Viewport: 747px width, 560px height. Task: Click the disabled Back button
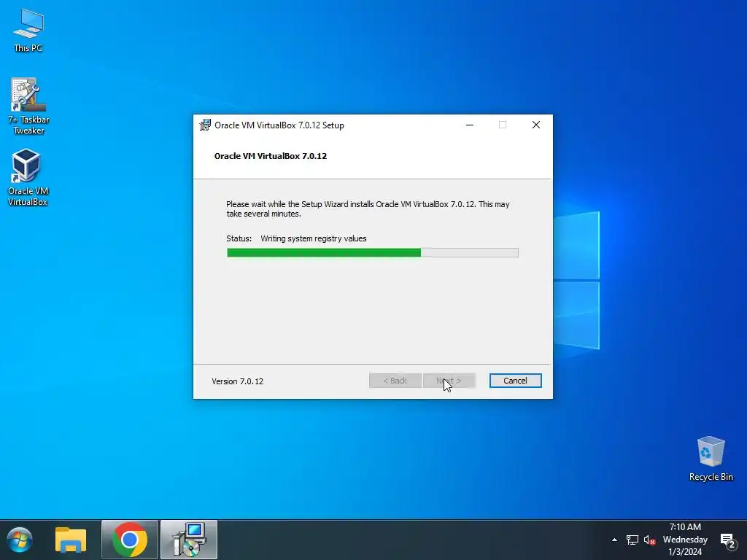coord(395,381)
